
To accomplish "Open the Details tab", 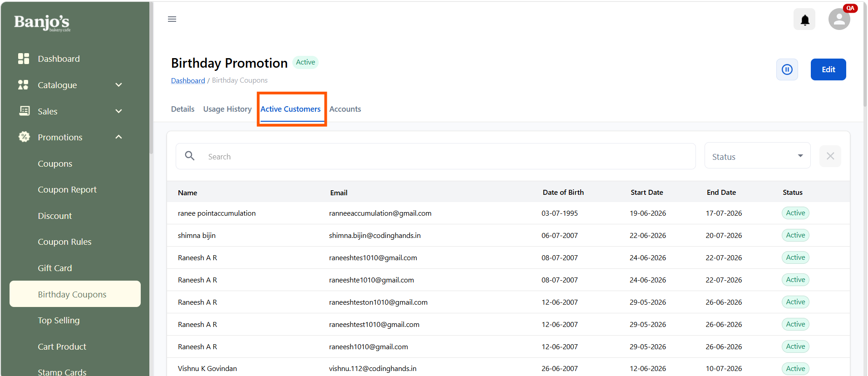I will click(182, 109).
